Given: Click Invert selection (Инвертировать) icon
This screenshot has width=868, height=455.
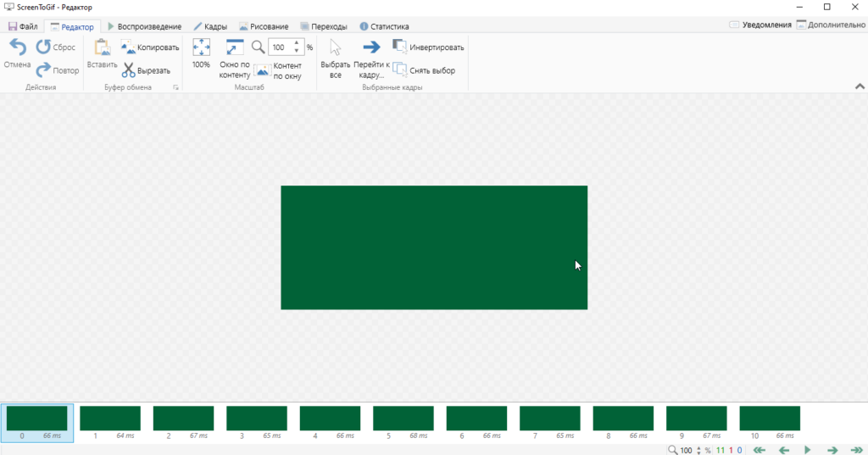Looking at the screenshot, I should [x=400, y=47].
